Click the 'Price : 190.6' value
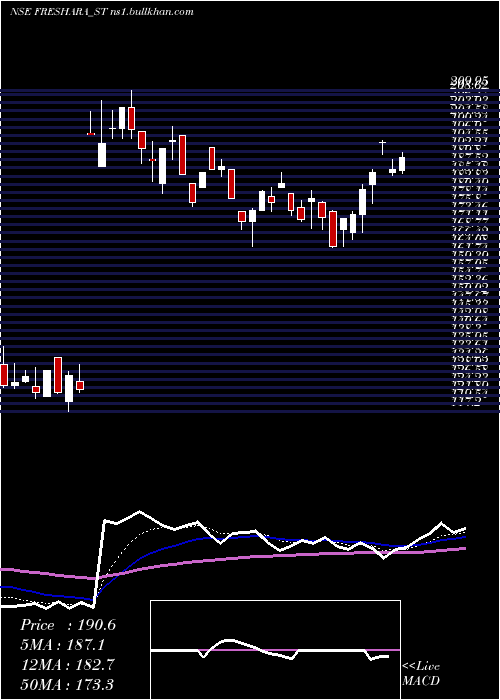 (68, 625)
